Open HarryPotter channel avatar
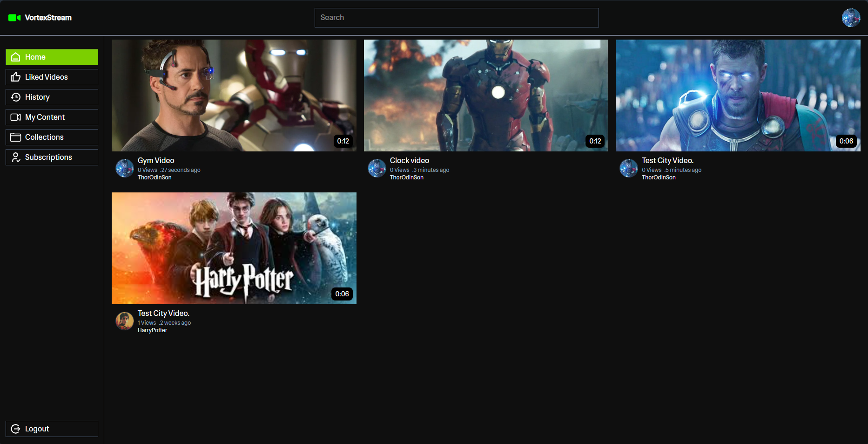 pyautogui.click(x=125, y=321)
